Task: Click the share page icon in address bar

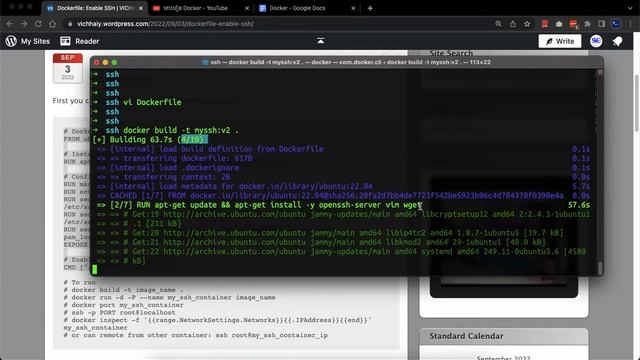Action: coord(513,24)
